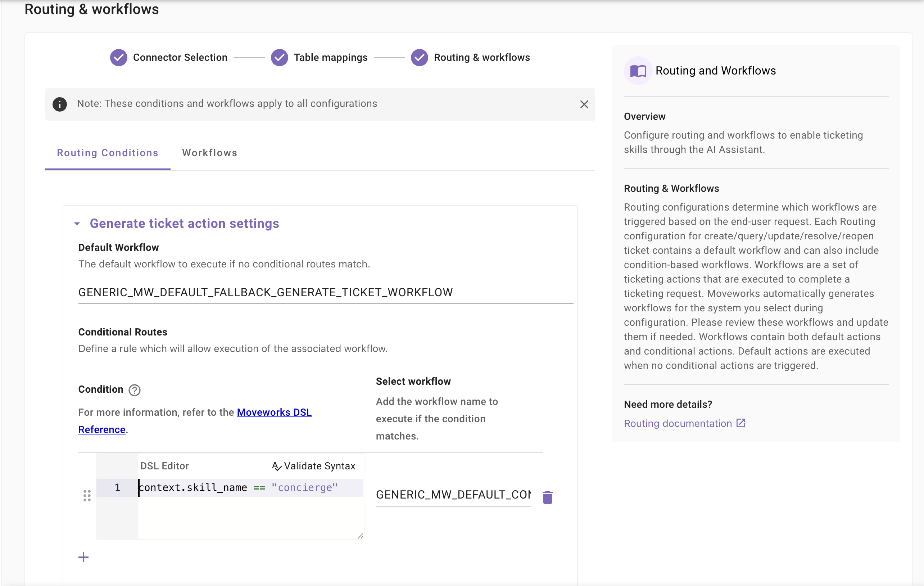Add a new conditional route with plus icon
Viewport: 924px width, 586px height.
(83, 557)
